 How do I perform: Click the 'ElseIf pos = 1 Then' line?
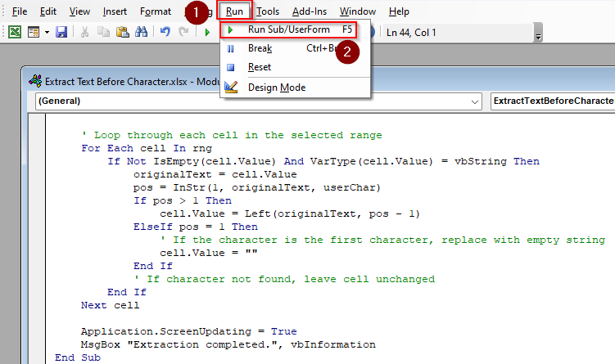[x=196, y=227]
